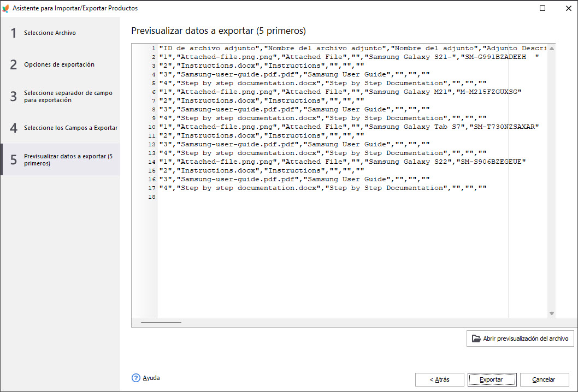
Task: Switch to step 4 Campos a Exportar
Action: (x=61, y=128)
